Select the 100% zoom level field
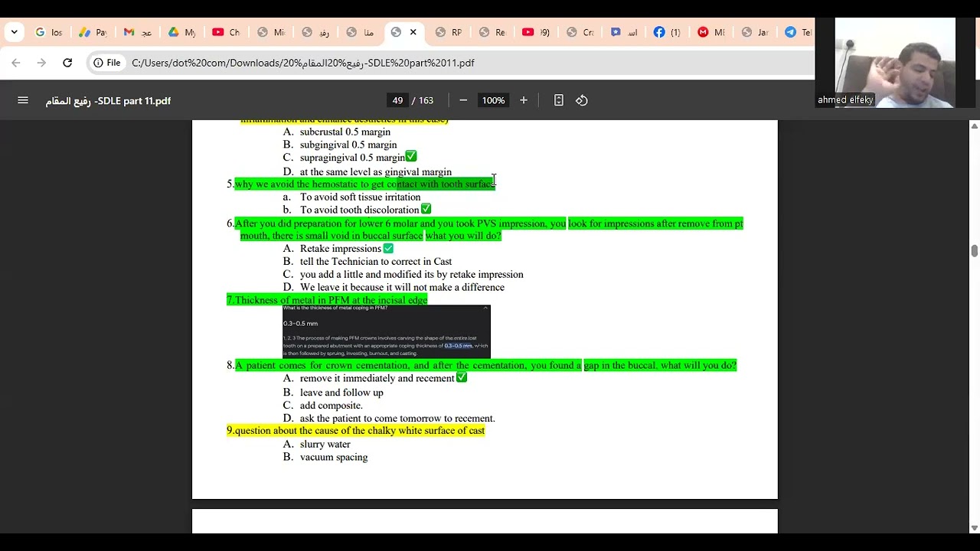Image resolution: width=980 pixels, height=551 pixels. coord(494,100)
